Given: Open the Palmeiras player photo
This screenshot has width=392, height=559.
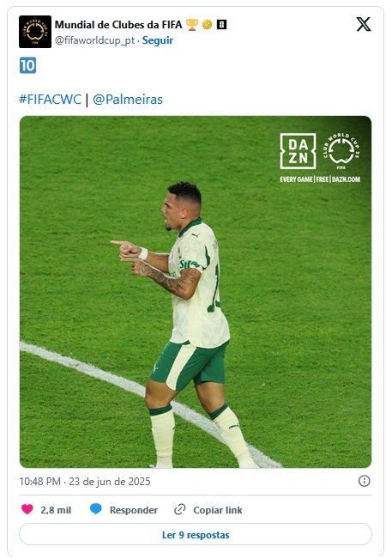Looking at the screenshot, I should coord(196,292).
